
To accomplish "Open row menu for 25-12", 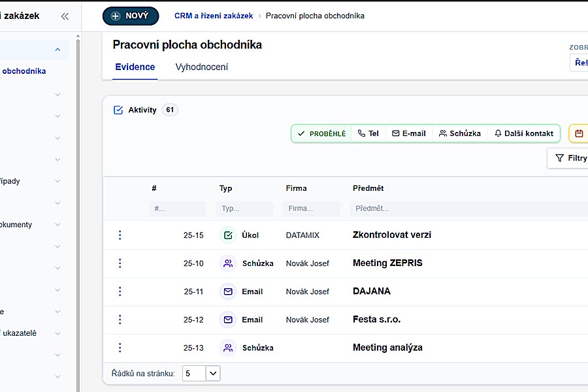I will pos(120,319).
